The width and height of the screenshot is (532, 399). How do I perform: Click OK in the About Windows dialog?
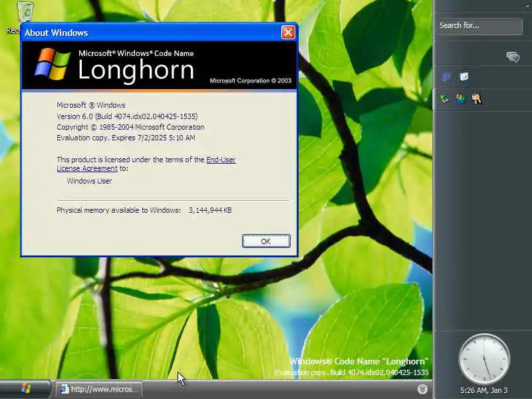click(266, 241)
